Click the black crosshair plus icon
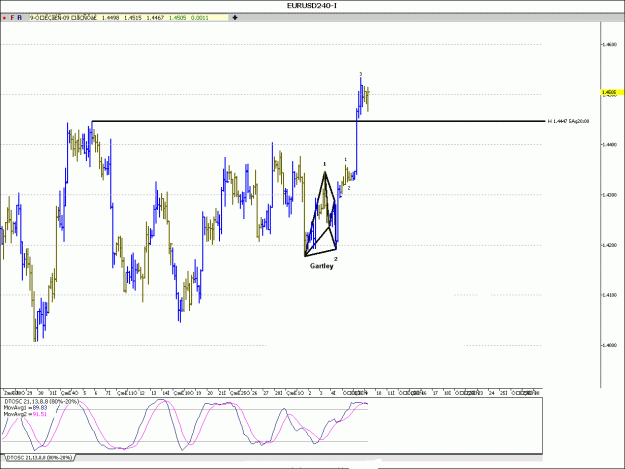 pyautogui.click(x=235, y=18)
